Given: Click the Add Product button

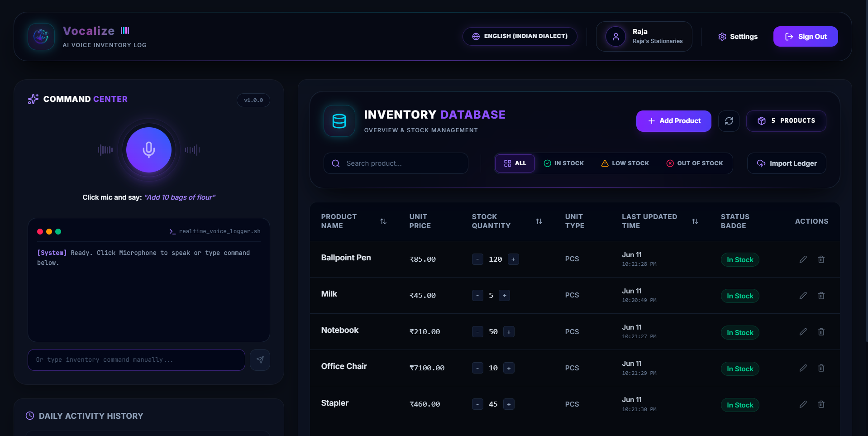Looking at the screenshot, I should [x=674, y=121].
